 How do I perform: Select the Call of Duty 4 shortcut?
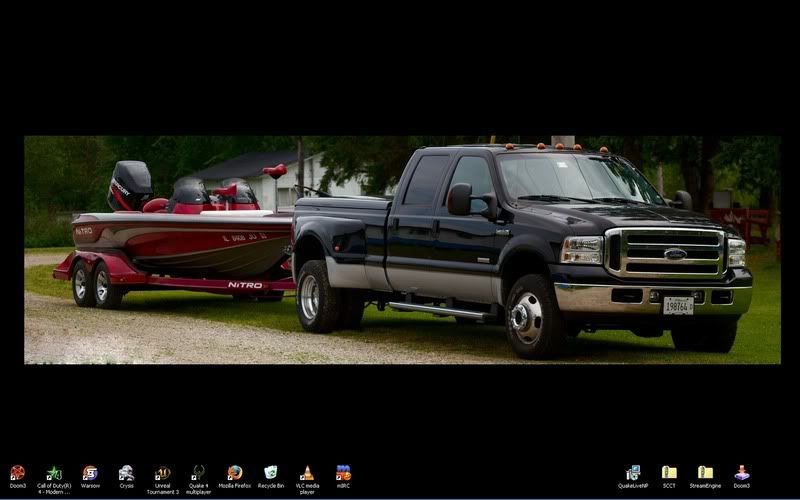point(54,473)
